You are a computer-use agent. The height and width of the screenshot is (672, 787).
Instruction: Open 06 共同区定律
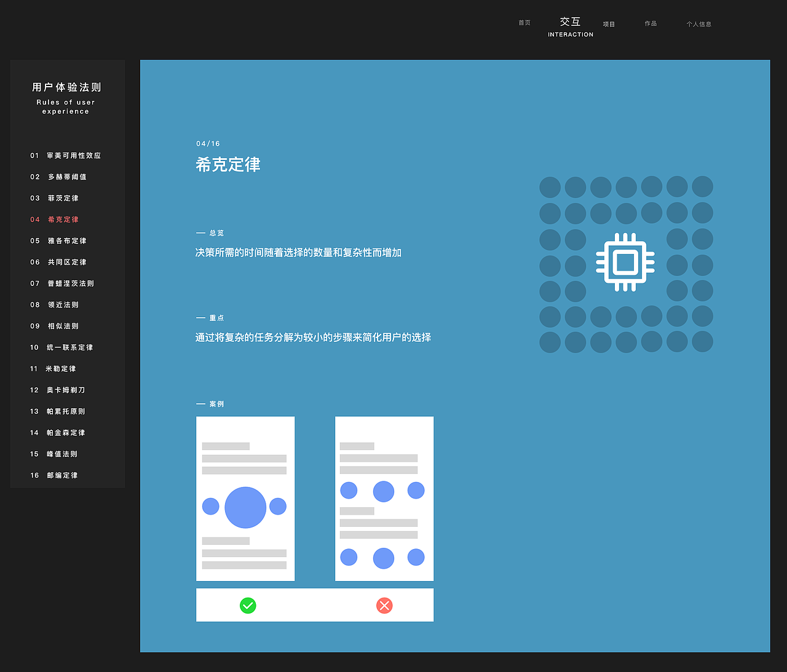(x=58, y=263)
